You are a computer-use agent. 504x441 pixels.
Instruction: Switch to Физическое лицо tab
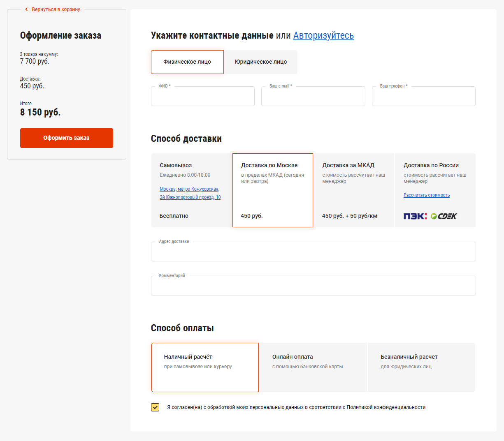tap(187, 62)
